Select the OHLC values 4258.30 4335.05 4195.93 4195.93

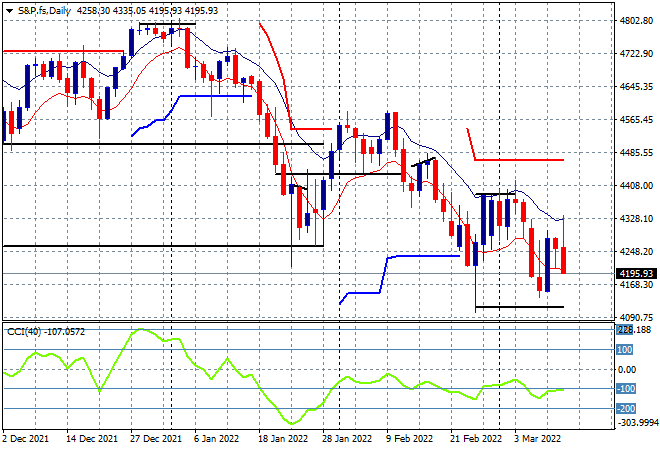pos(147,11)
